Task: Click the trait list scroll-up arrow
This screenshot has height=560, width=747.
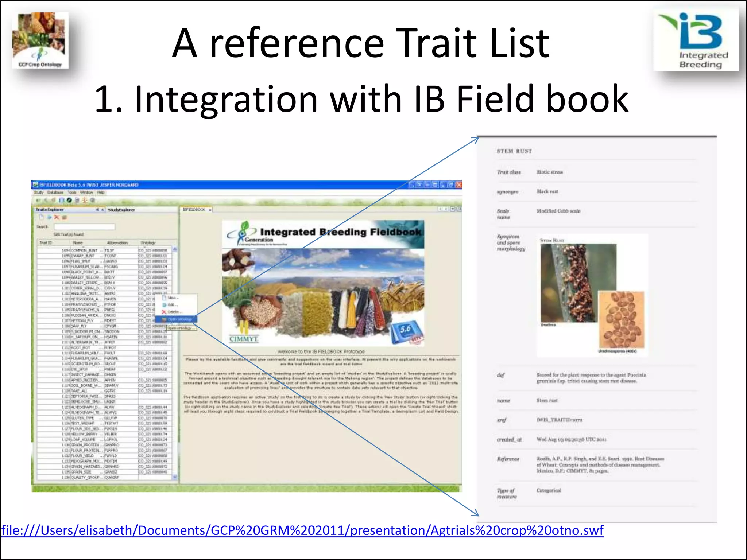Action: point(175,249)
